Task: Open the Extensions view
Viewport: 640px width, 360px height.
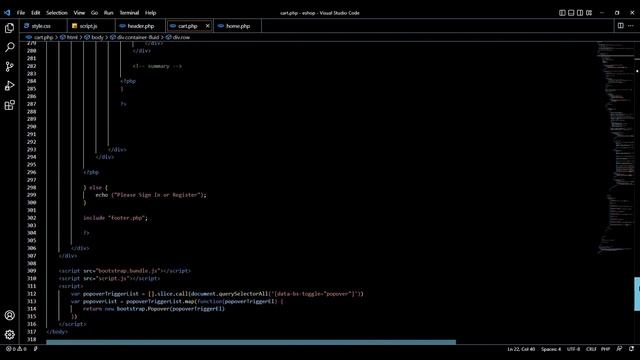Action: (9, 105)
